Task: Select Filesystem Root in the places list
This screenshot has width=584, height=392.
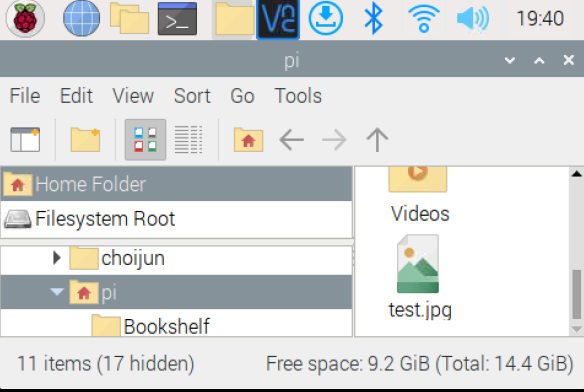Action: (x=177, y=219)
